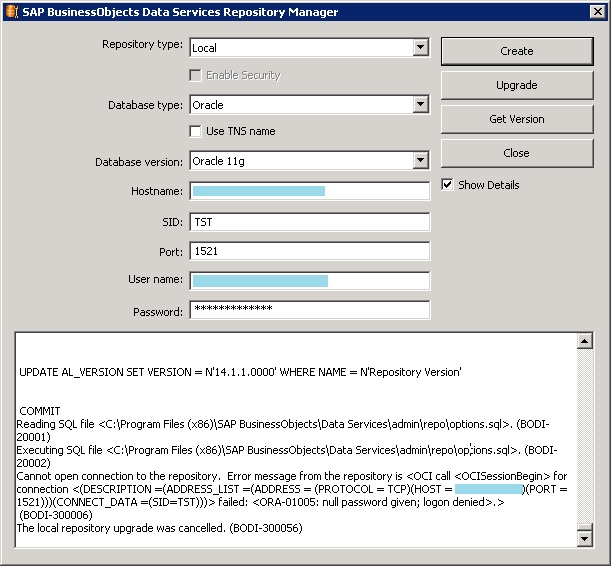Image resolution: width=611 pixels, height=566 pixels.
Task: Click the Upgrade button
Action: (x=517, y=85)
